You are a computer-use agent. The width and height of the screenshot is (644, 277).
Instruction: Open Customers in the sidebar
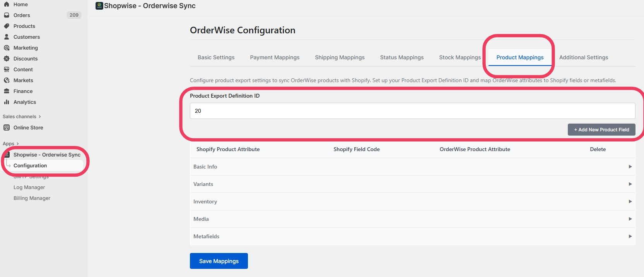[x=27, y=37]
